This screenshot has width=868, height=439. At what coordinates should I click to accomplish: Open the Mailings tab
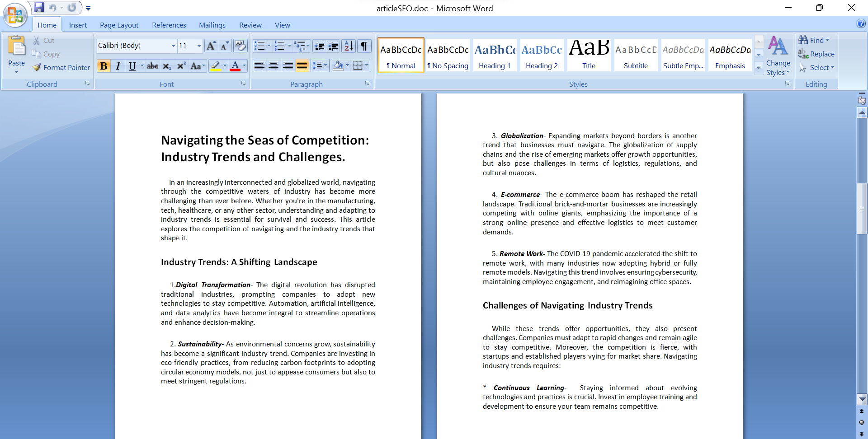[x=212, y=25]
